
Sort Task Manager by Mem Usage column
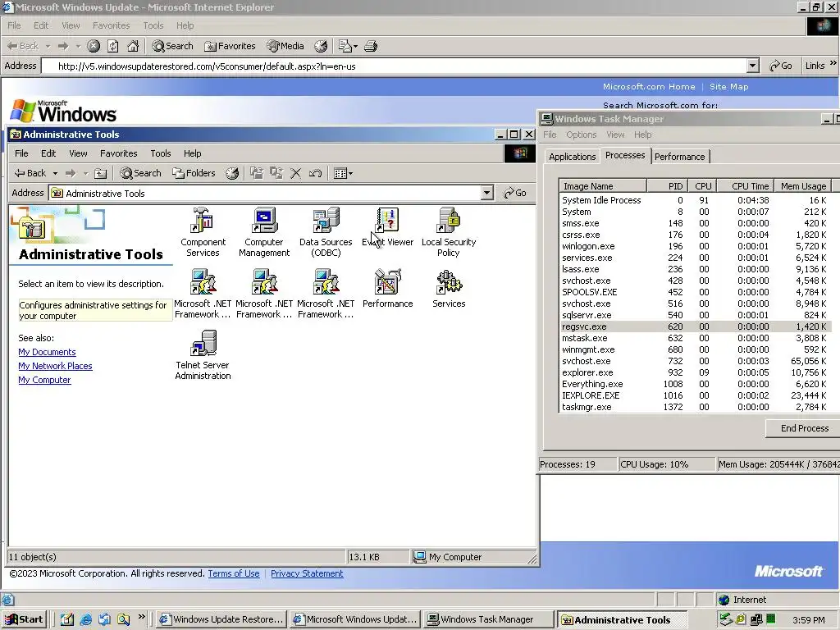[802, 186]
